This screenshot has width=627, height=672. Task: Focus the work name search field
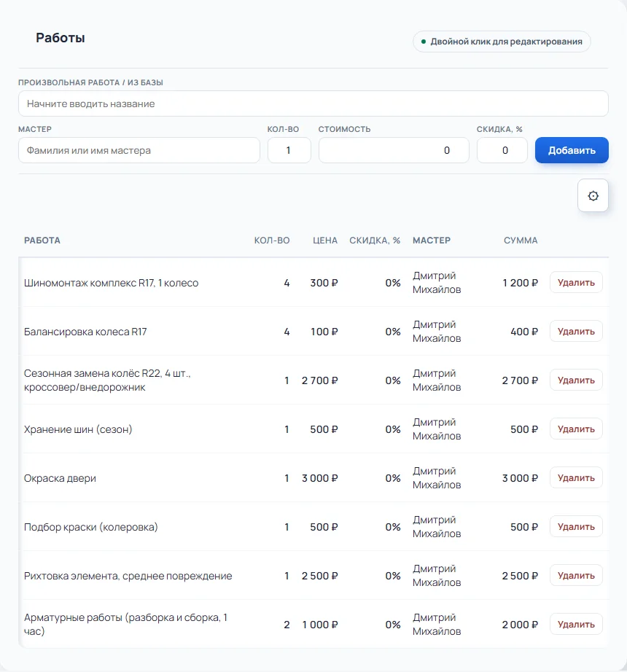(313, 103)
